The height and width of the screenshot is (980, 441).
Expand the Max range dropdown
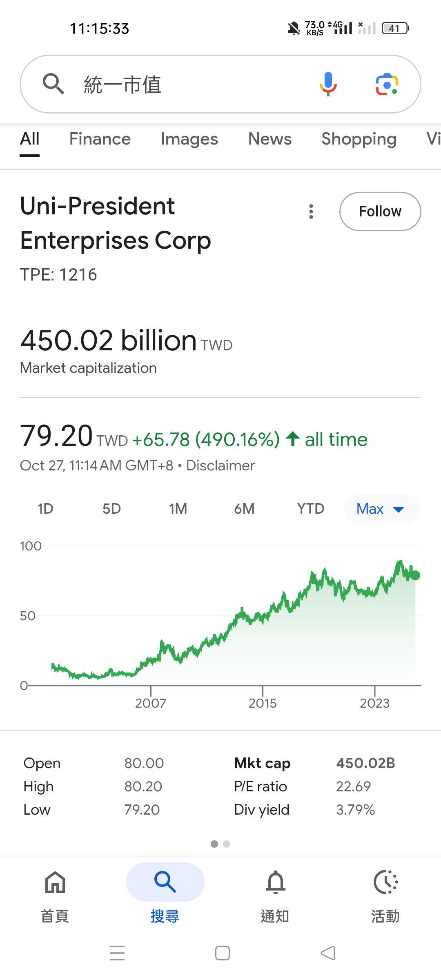[x=381, y=509]
